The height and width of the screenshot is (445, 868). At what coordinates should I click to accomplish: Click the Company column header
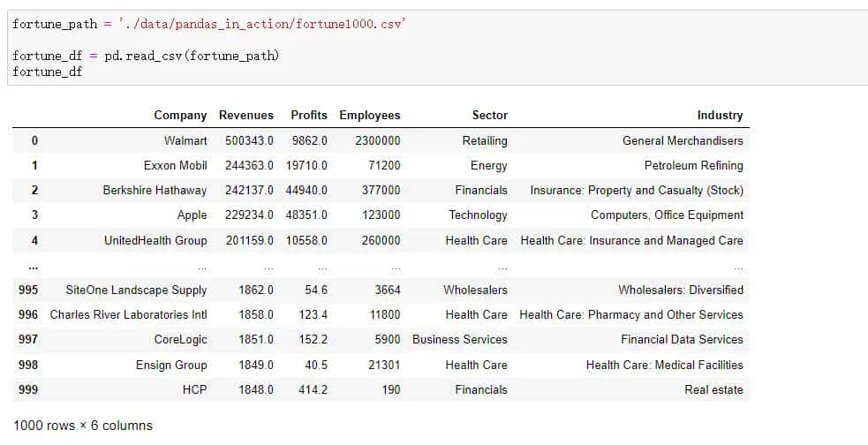[180, 115]
